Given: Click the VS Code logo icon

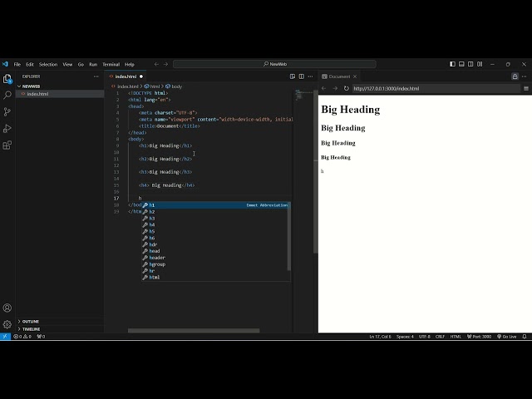Looking at the screenshot, I should pos(5,64).
